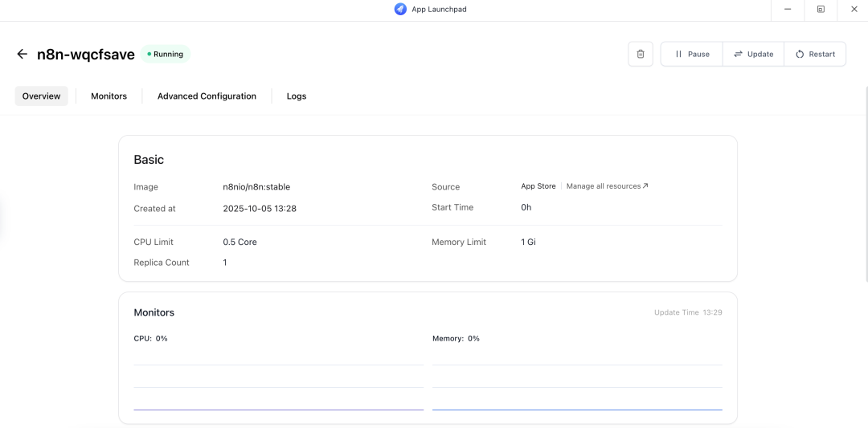Select the app name n8n-wqcfsave

86,54
